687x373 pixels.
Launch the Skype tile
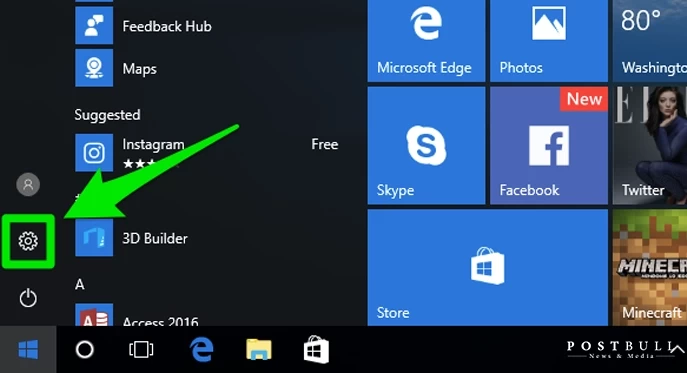(426, 146)
